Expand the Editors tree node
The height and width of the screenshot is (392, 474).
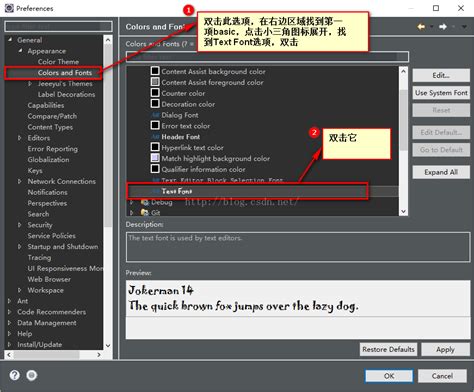tap(20, 138)
